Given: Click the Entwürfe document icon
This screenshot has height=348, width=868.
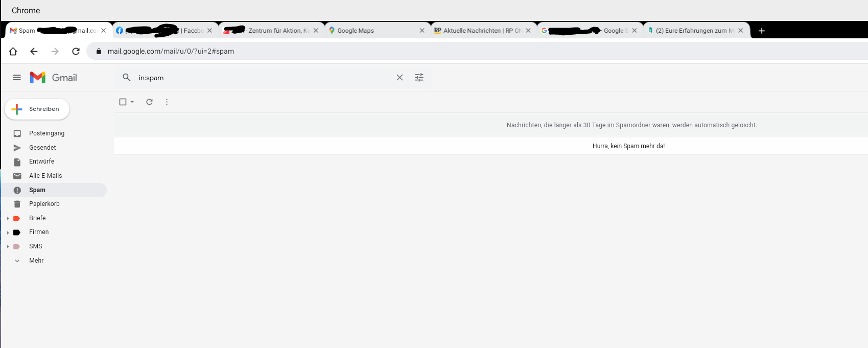Looking at the screenshot, I should pos(17,162).
